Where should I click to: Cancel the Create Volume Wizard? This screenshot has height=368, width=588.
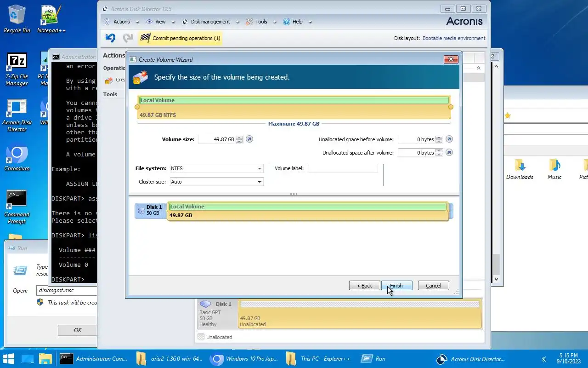coord(433,286)
